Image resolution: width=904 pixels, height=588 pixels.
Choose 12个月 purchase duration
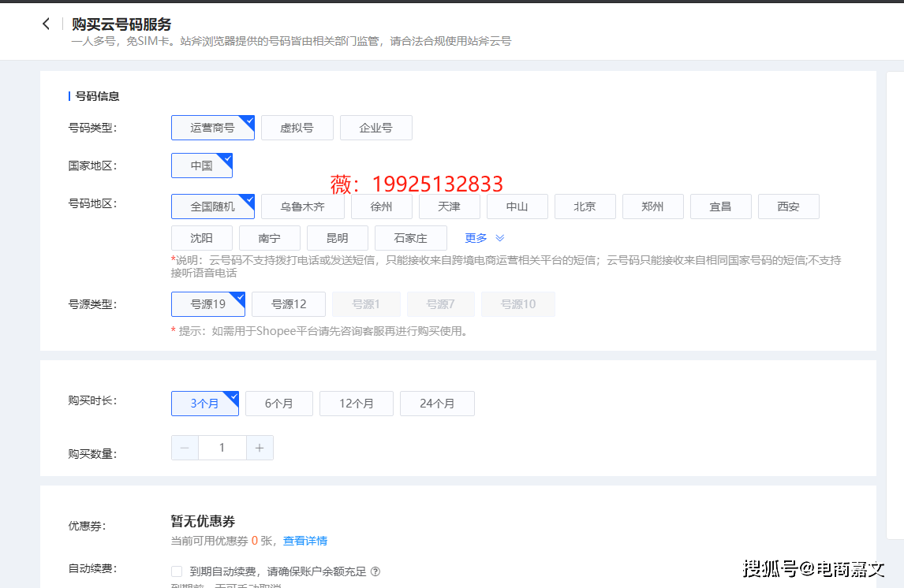(356, 404)
